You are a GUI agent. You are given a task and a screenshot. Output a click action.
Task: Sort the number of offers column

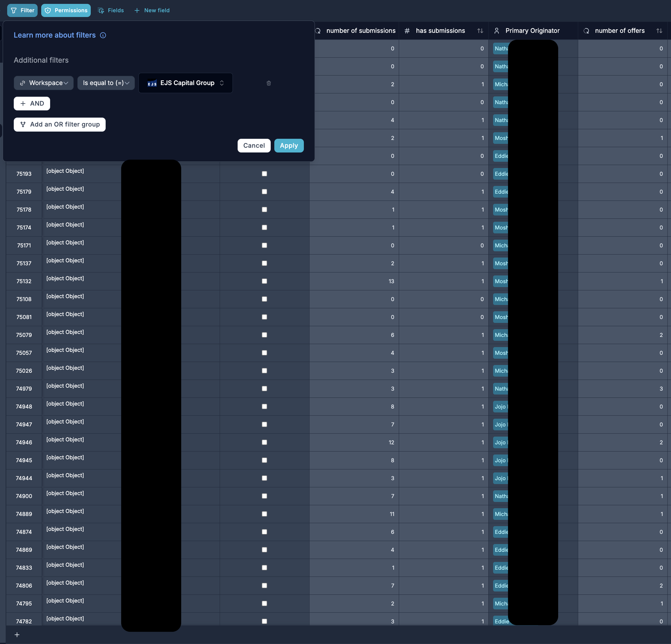[x=659, y=31]
